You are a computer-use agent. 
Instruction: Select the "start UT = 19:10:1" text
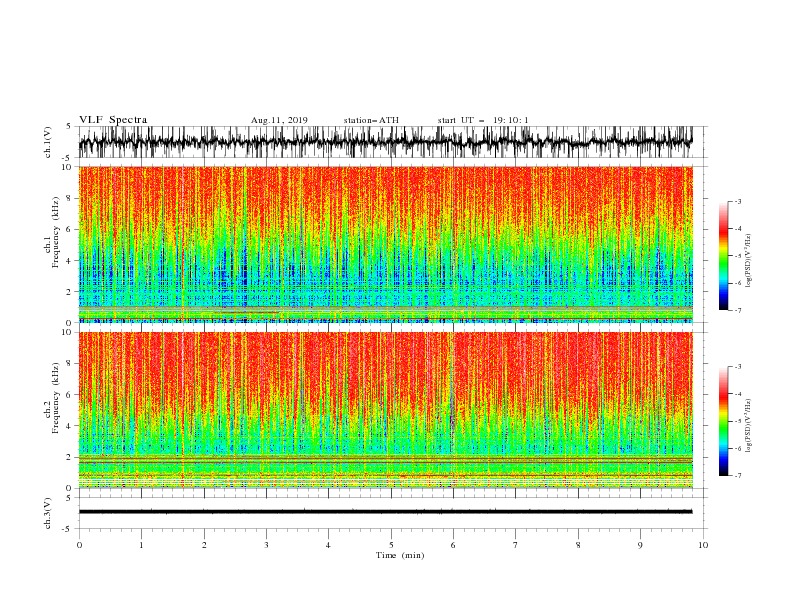point(483,120)
